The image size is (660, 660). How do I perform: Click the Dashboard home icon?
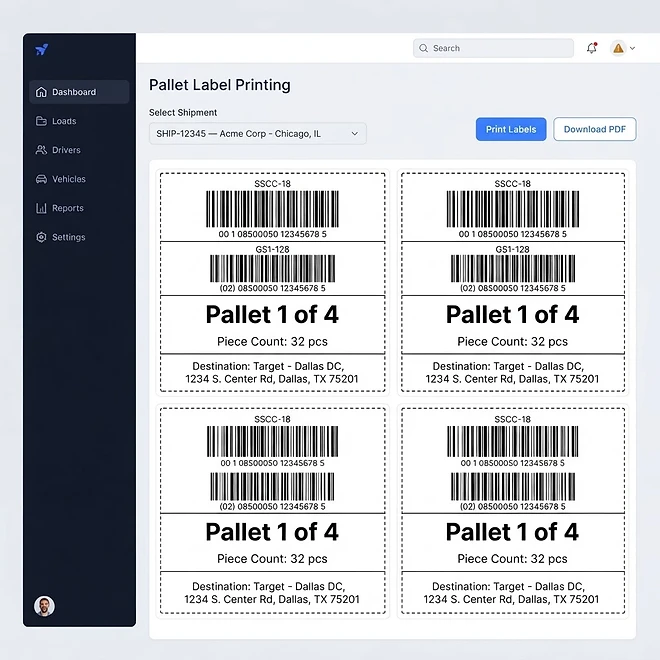click(41, 92)
